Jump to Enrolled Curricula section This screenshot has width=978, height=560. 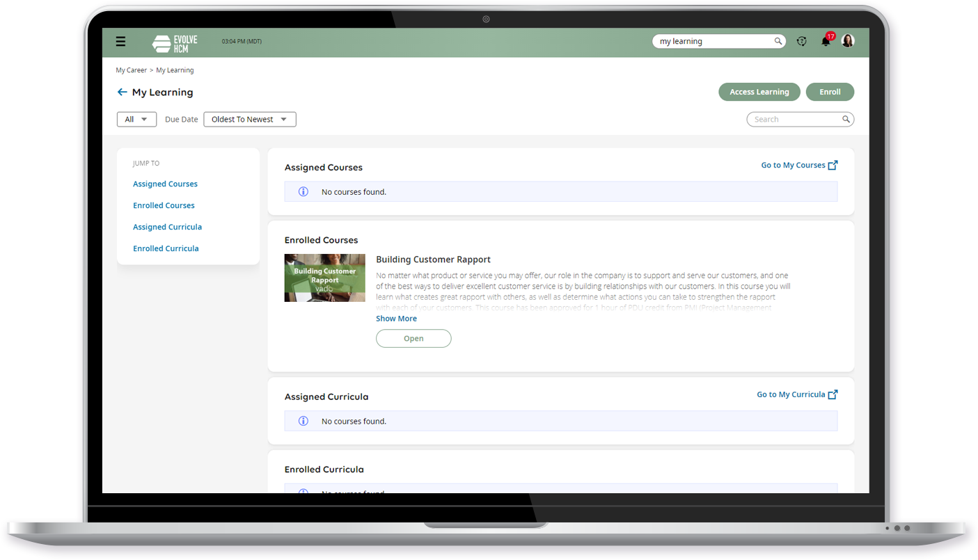pos(166,248)
